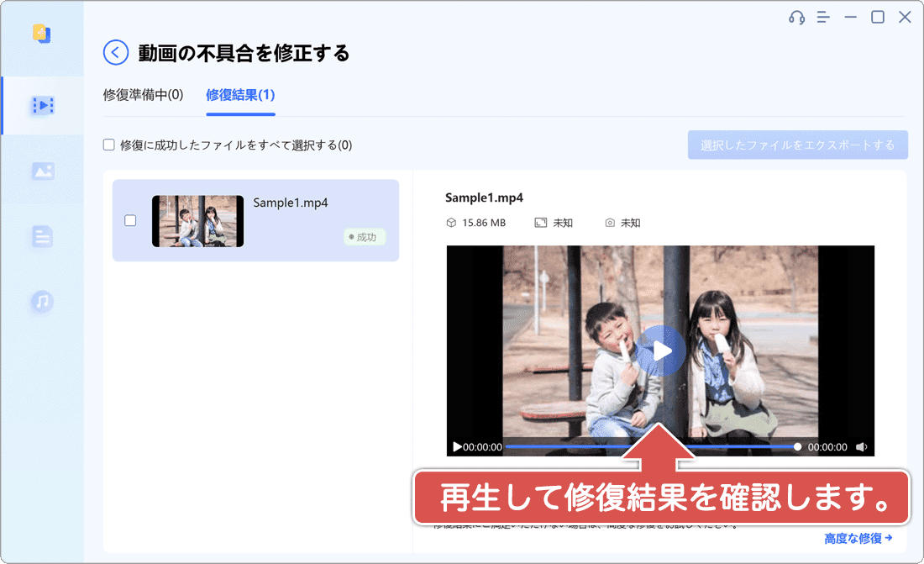The width and height of the screenshot is (924, 564).
Task: Go back using the circular back arrow
Action: click(x=115, y=52)
